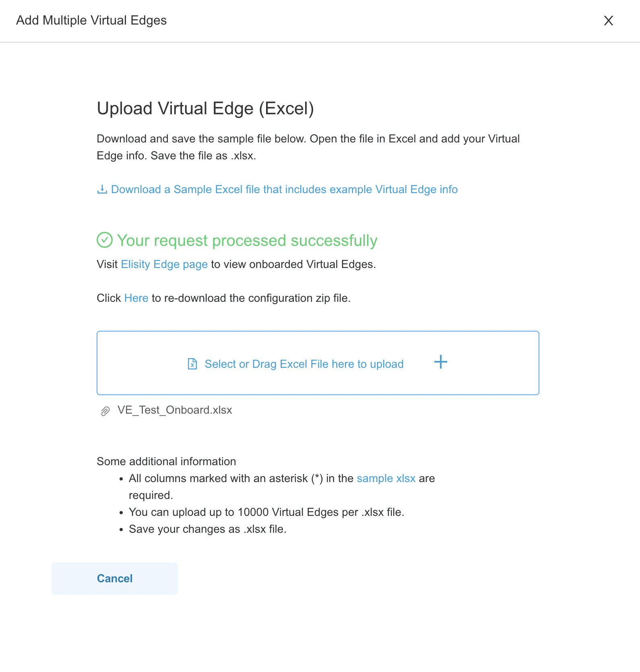Click the plus icon in upload area

pos(441,362)
